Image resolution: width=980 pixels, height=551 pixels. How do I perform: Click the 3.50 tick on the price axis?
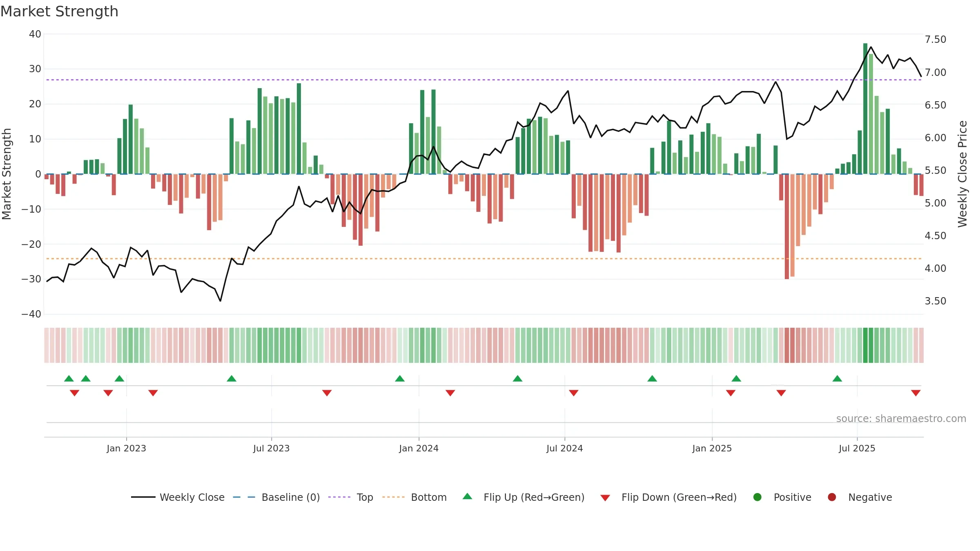[935, 301]
